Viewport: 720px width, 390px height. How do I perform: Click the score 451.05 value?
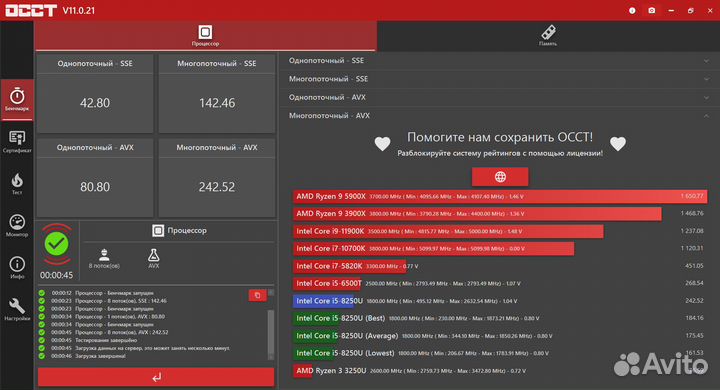click(x=694, y=266)
